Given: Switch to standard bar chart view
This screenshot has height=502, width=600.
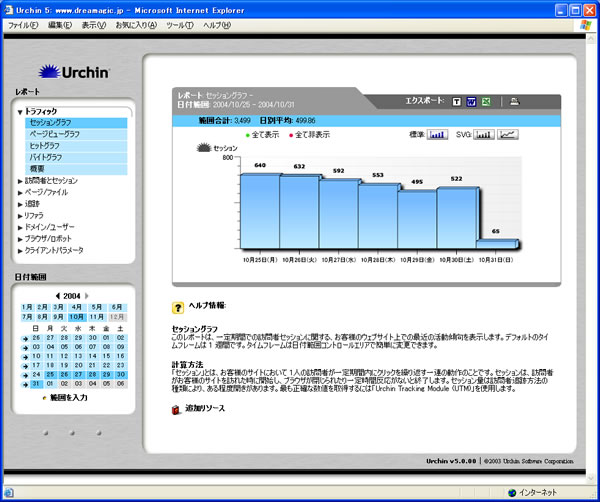Looking at the screenshot, I should [x=437, y=134].
